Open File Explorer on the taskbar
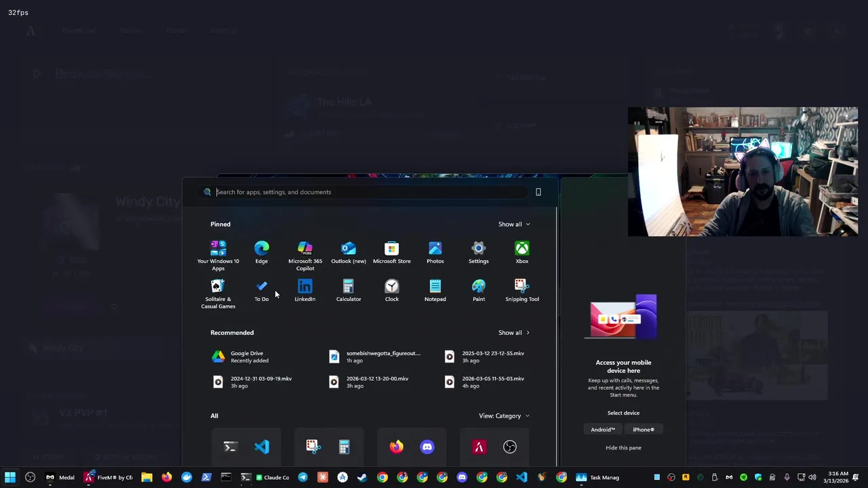868x488 pixels. click(x=146, y=477)
